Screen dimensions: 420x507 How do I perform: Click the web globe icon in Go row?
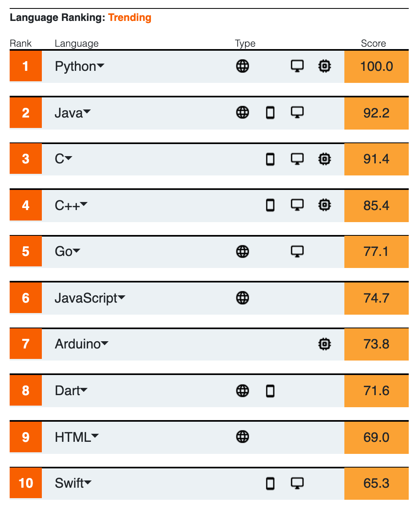click(x=243, y=251)
